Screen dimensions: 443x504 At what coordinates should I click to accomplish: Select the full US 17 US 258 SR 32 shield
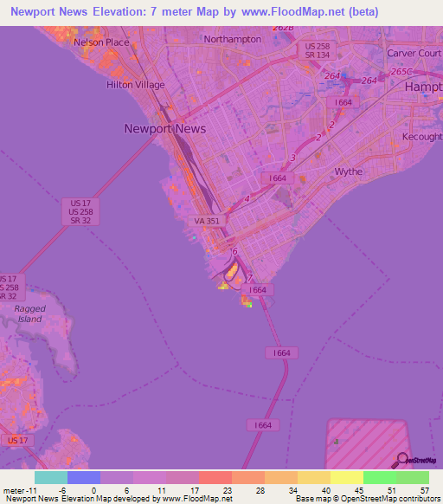pos(80,212)
